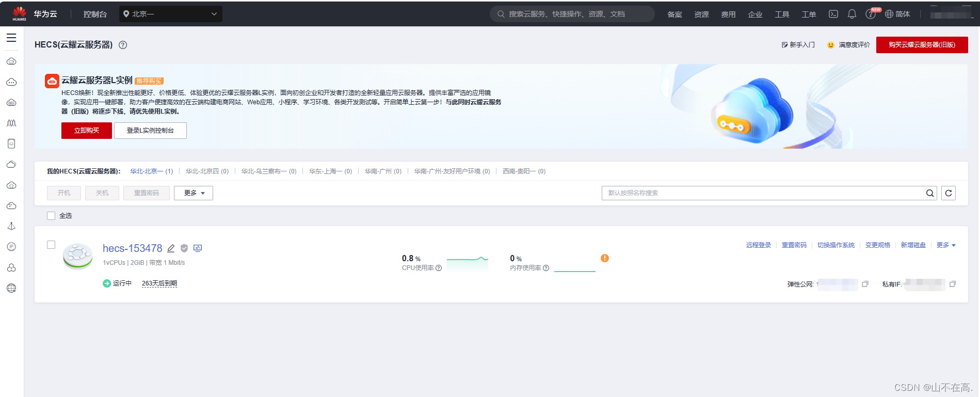Open the three-circles icon in sidebar

point(11,267)
